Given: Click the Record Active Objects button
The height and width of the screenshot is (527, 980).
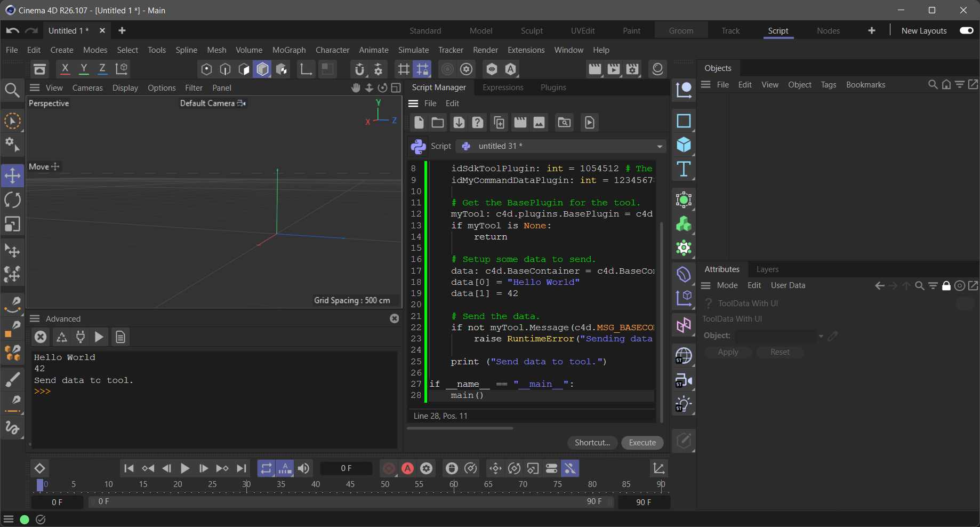Looking at the screenshot, I should click(389, 468).
